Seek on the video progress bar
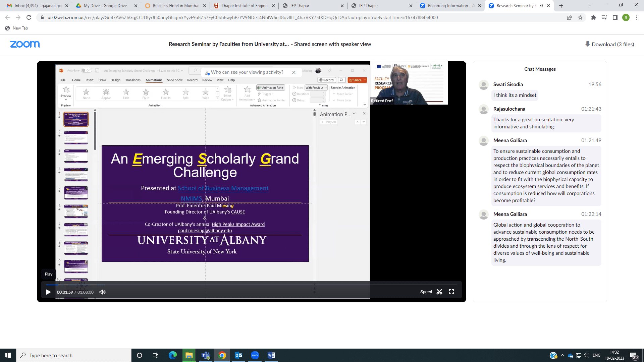Viewport: 644px width, 362px height. [251, 285]
